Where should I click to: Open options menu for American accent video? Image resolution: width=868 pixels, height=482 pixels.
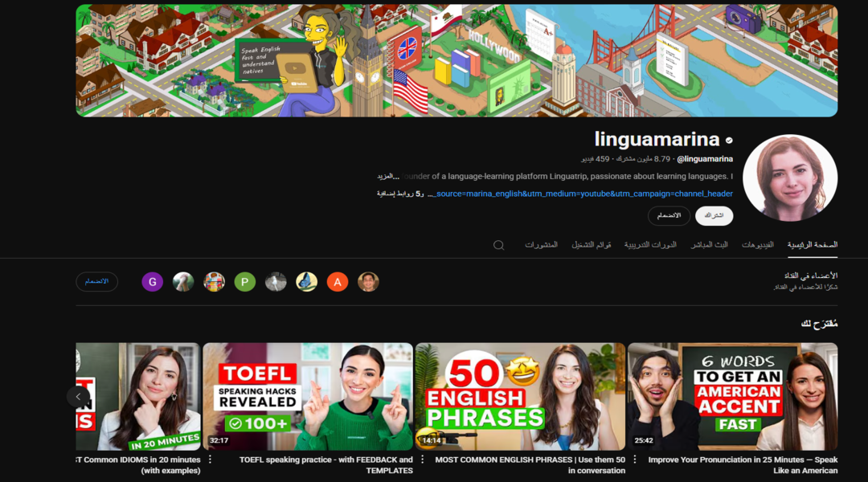tap(634, 460)
